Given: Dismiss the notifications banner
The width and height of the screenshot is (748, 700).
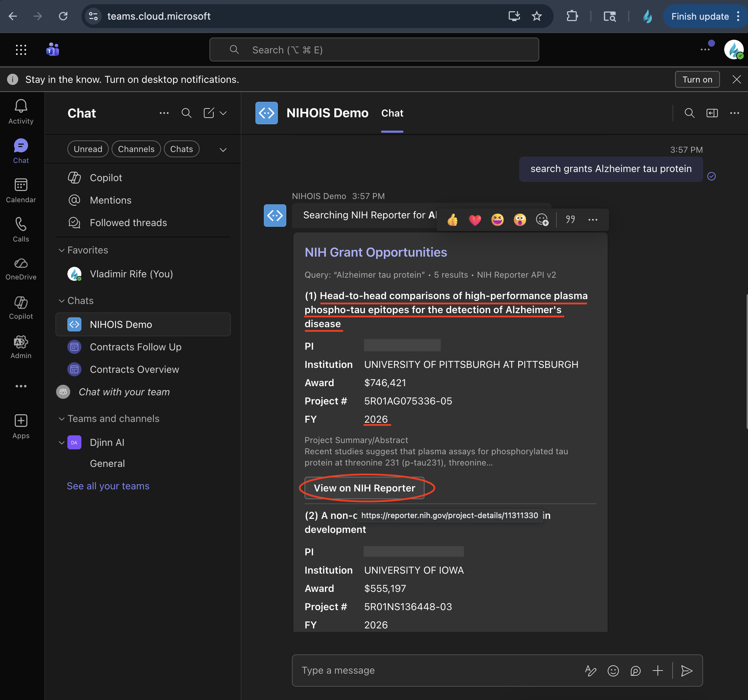Looking at the screenshot, I should 736,79.
